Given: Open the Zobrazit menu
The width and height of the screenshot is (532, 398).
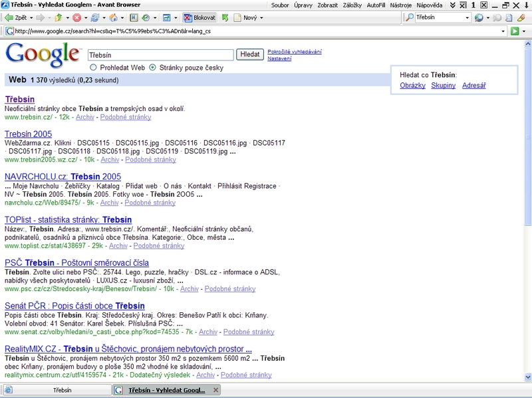Looking at the screenshot, I should [327, 5].
